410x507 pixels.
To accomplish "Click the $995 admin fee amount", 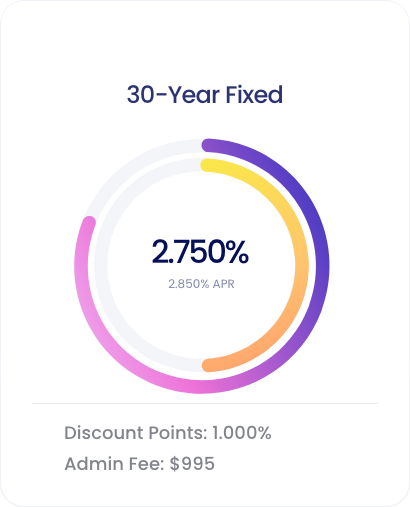I will [192, 464].
